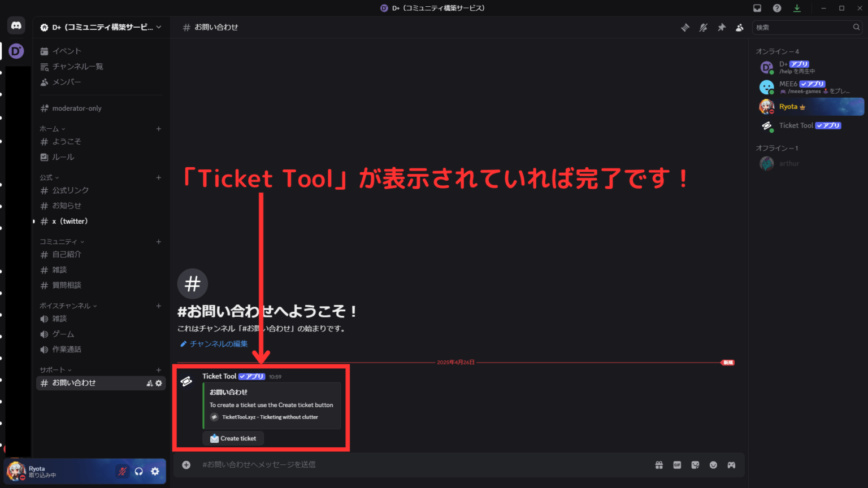The width and height of the screenshot is (868, 488).
Task: Click the attach file plus icon
Action: pos(186,464)
